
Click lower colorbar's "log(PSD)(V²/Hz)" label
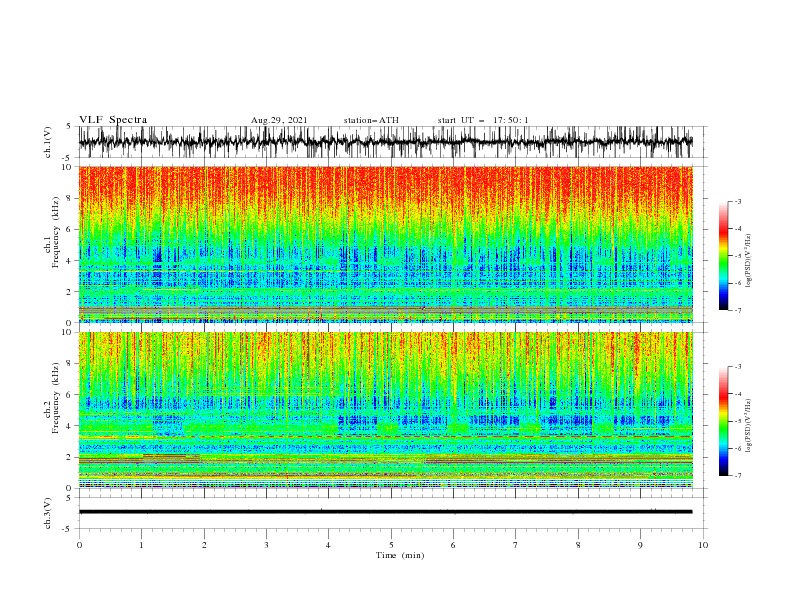point(749,425)
